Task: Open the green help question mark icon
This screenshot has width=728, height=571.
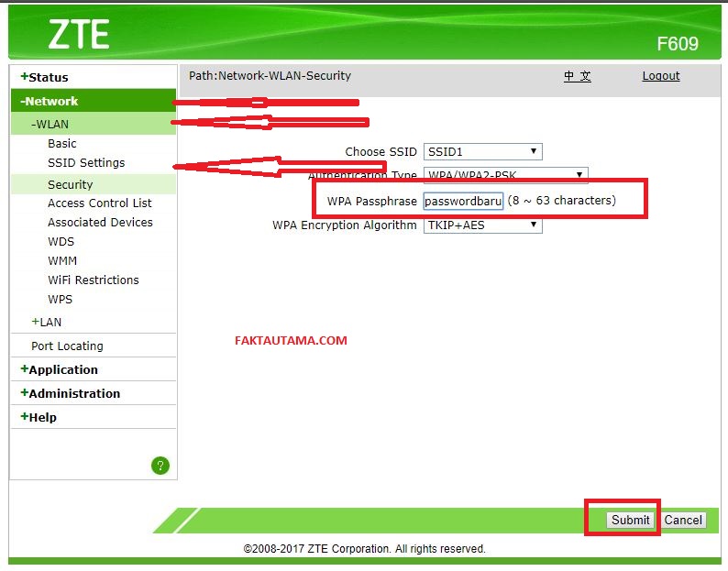Action: [160, 466]
